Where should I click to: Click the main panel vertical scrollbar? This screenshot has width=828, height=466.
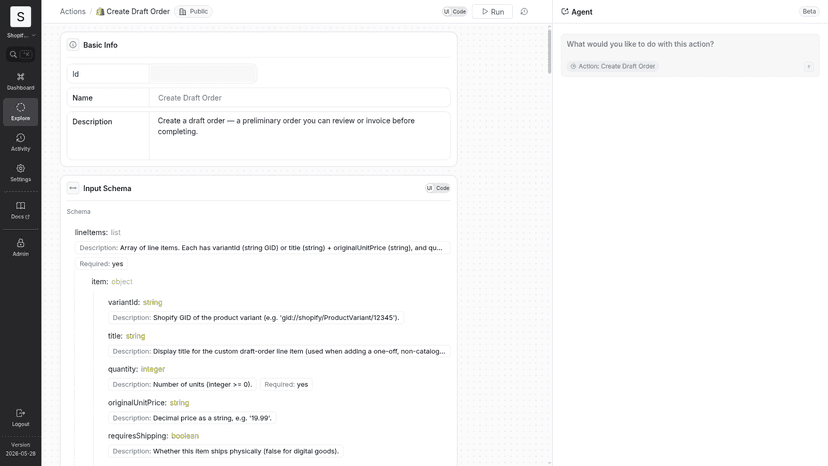click(549, 52)
